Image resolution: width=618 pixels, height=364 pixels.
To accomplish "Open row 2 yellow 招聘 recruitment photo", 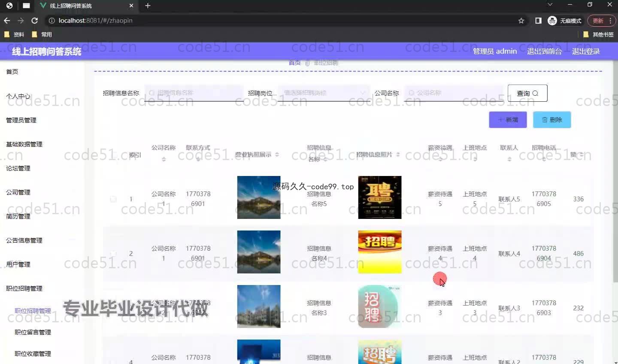I will [380, 252].
